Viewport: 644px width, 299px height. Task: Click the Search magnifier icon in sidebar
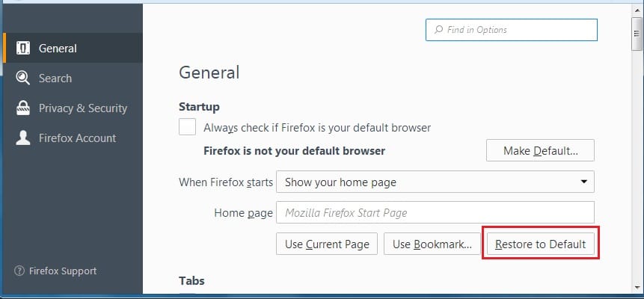coord(23,78)
